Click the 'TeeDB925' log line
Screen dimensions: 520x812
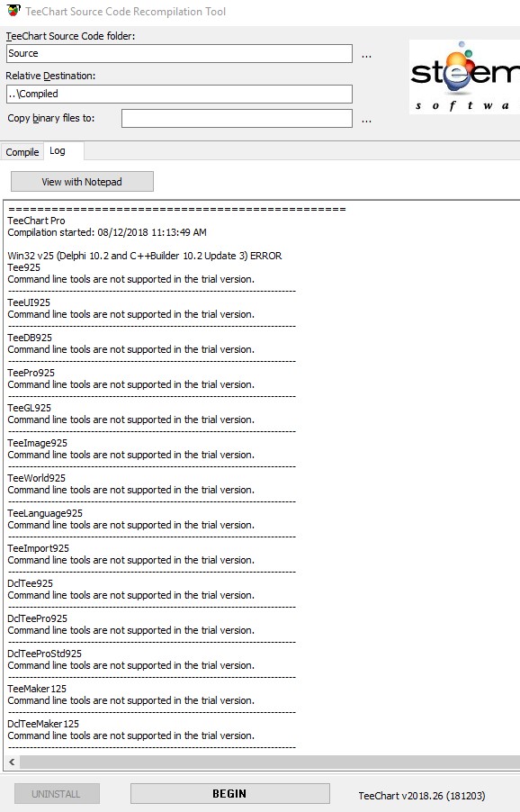tap(30, 338)
